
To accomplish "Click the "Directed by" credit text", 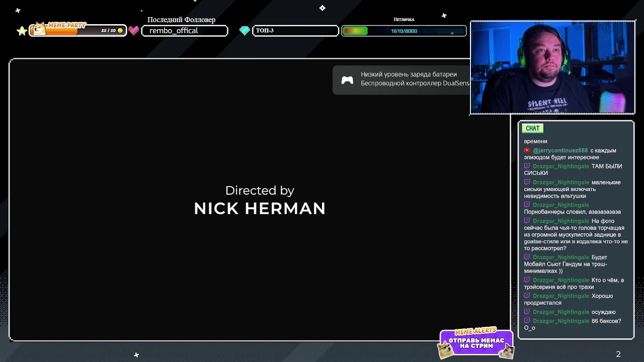I will (260, 191).
